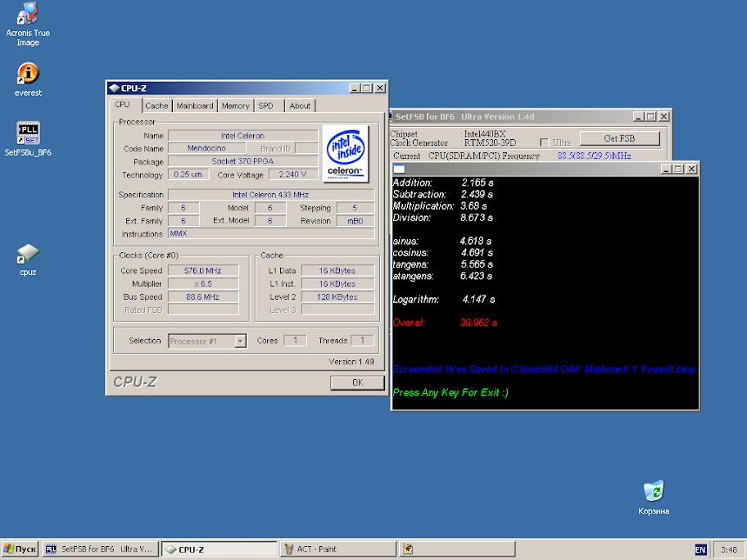Open the cpuz desktop shortcut
This screenshot has width=747, height=560.
coord(28,260)
